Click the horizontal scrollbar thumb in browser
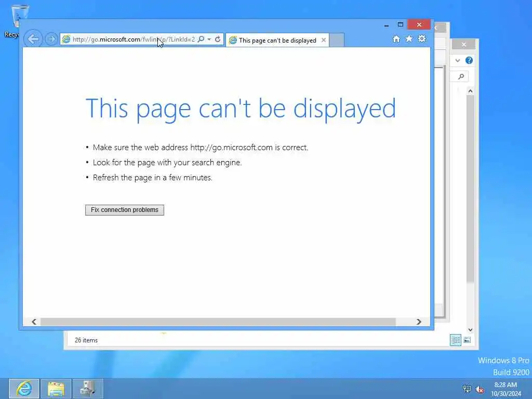Viewport: 532px width, 399px height. tap(218, 322)
